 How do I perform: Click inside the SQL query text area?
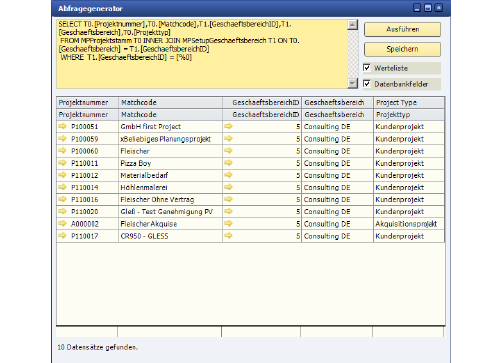click(202, 54)
